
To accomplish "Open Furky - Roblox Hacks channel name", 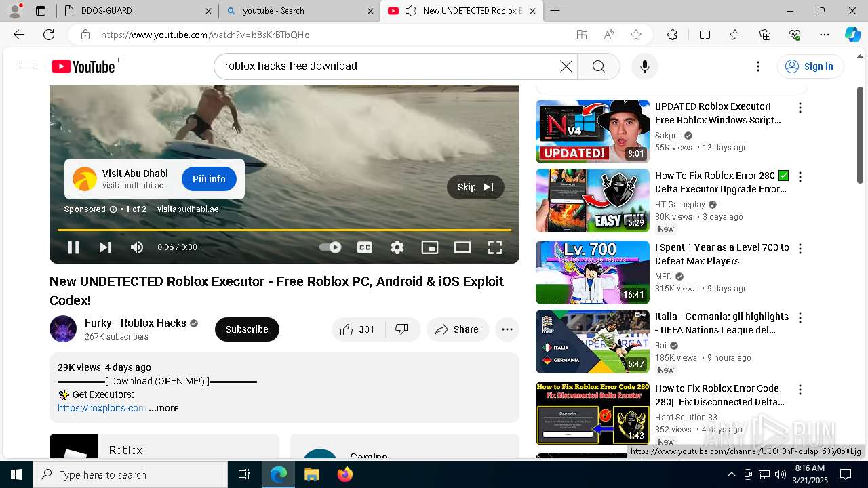I will [x=136, y=323].
